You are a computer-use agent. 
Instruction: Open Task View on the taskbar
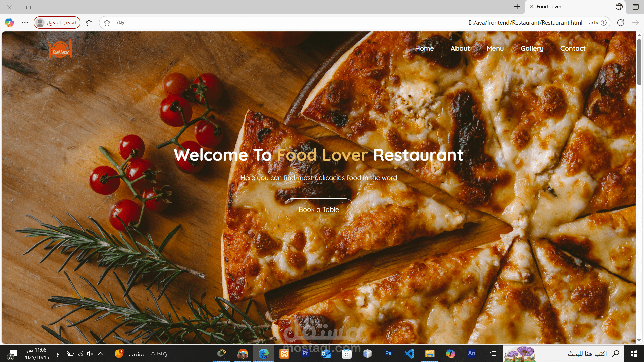(493, 354)
